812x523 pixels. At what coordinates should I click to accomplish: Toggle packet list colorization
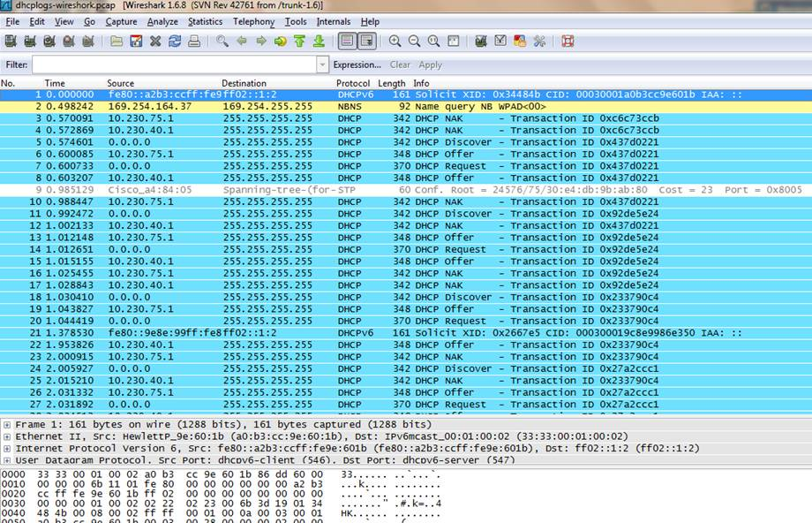pos(348,41)
